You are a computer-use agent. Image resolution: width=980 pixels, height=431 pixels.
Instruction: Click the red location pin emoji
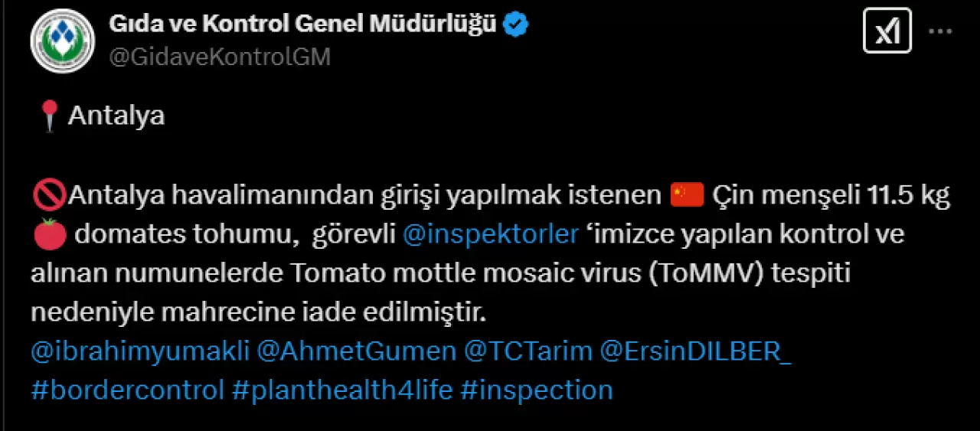click(49, 116)
